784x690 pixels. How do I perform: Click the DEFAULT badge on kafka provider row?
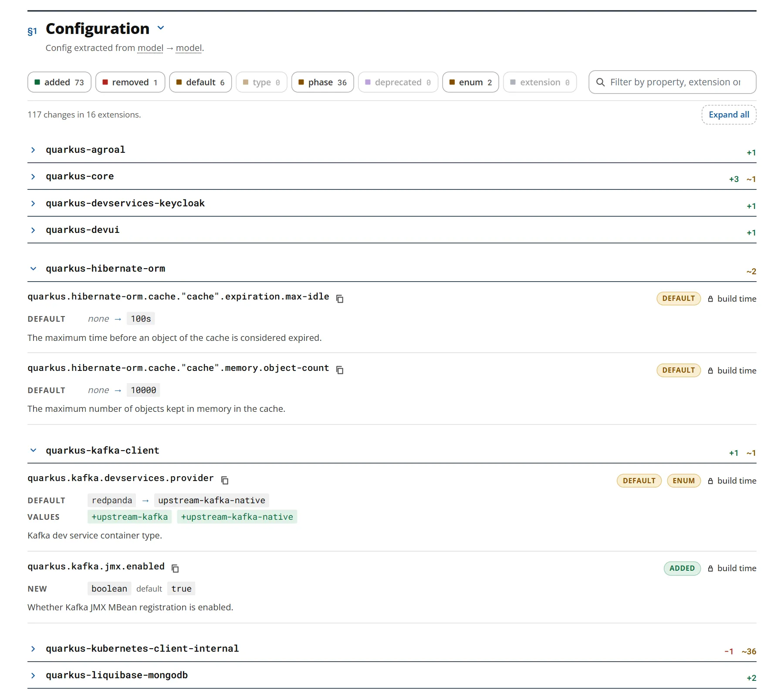[x=639, y=481]
